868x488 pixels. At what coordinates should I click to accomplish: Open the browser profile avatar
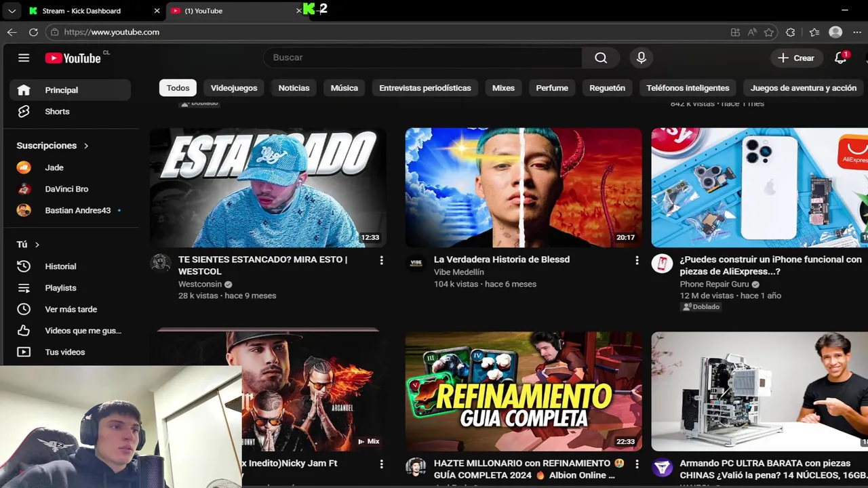835,32
